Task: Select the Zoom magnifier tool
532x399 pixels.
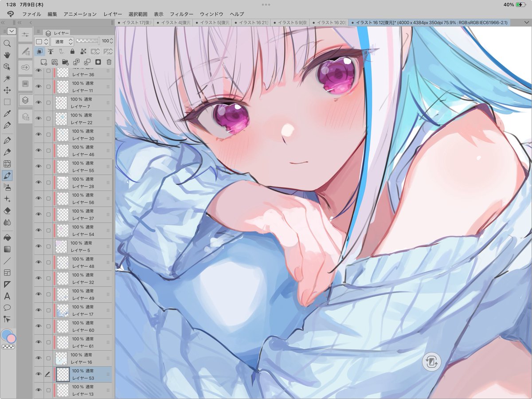Action: point(7,43)
